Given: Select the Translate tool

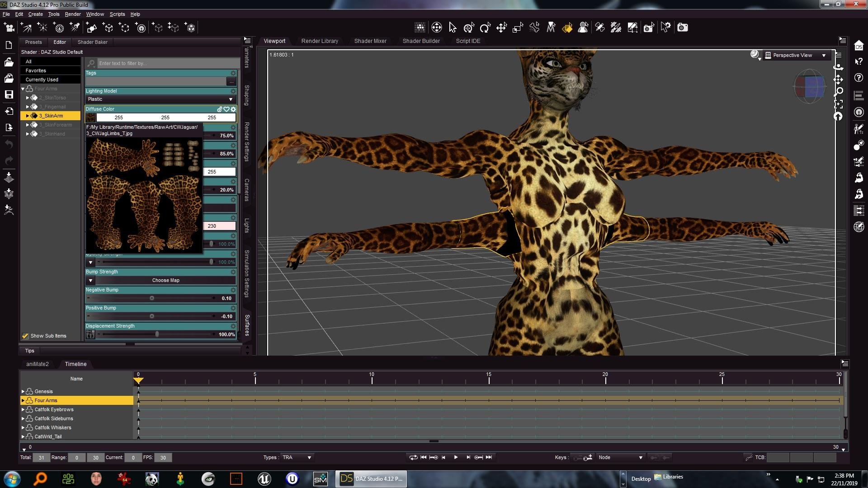Looking at the screenshot, I should coord(501,28).
